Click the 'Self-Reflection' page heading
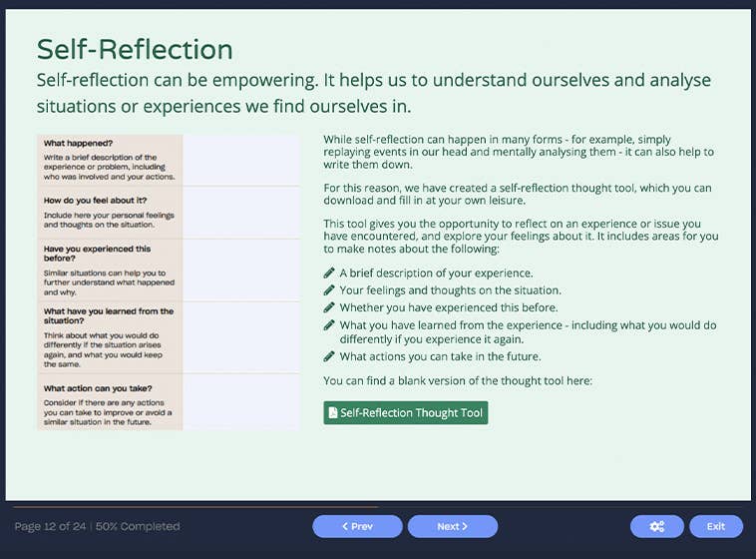This screenshot has width=756, height=559. (135, 48)
